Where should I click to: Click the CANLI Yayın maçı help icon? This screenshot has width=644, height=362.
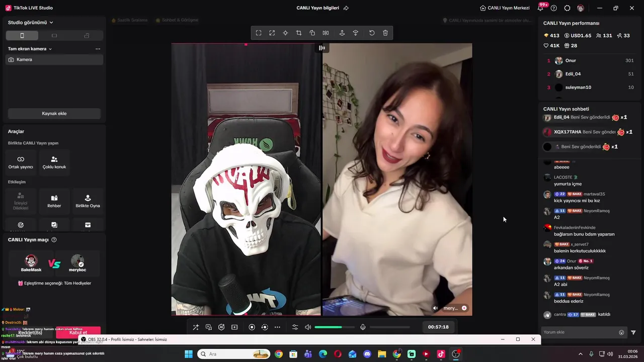54,240
